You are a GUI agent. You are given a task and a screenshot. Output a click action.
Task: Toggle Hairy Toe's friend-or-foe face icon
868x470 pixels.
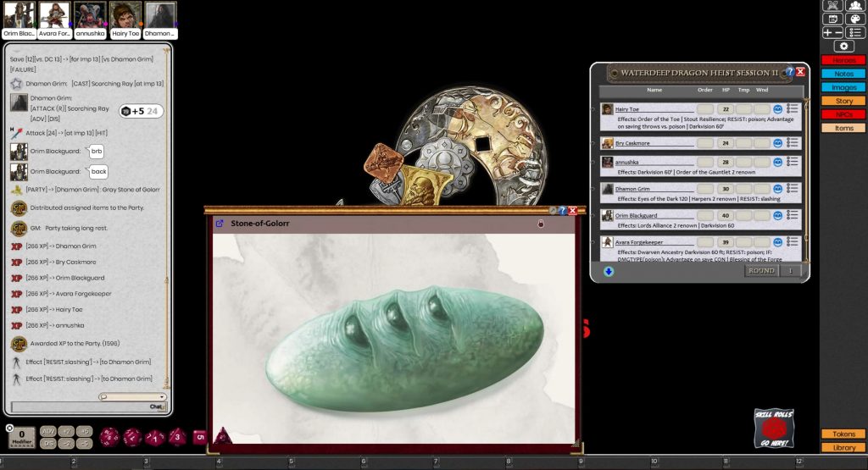coord(778,109)
